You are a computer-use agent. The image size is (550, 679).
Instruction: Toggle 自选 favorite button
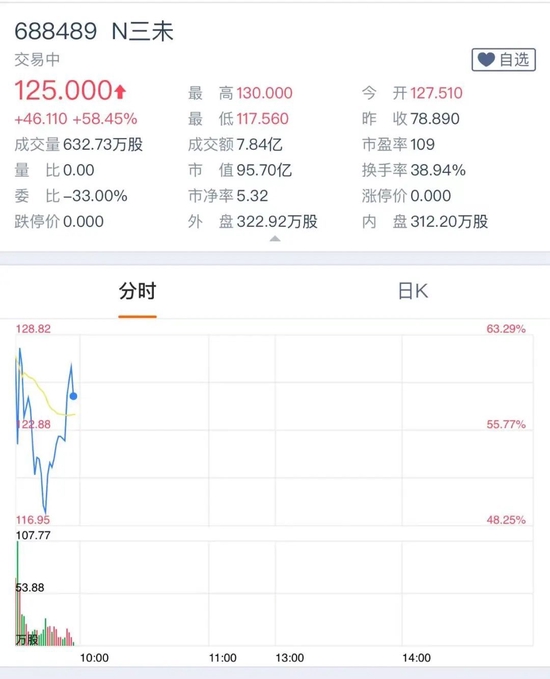pyautogui.click(x=504, y=59)
